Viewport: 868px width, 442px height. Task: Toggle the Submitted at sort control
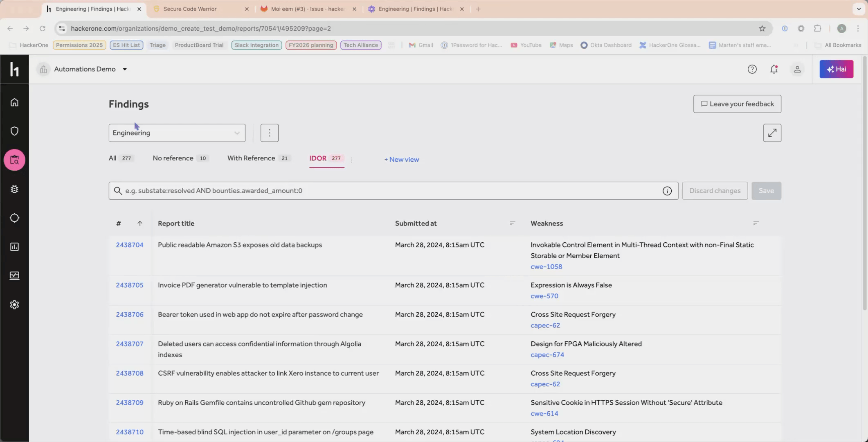pyautogui.click(x=512, y=223)
